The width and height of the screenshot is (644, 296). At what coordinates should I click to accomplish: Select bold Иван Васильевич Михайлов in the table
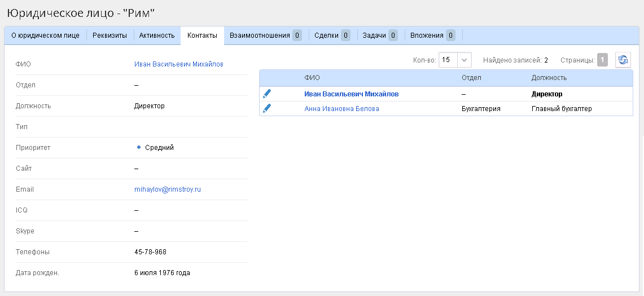point(351,94)
